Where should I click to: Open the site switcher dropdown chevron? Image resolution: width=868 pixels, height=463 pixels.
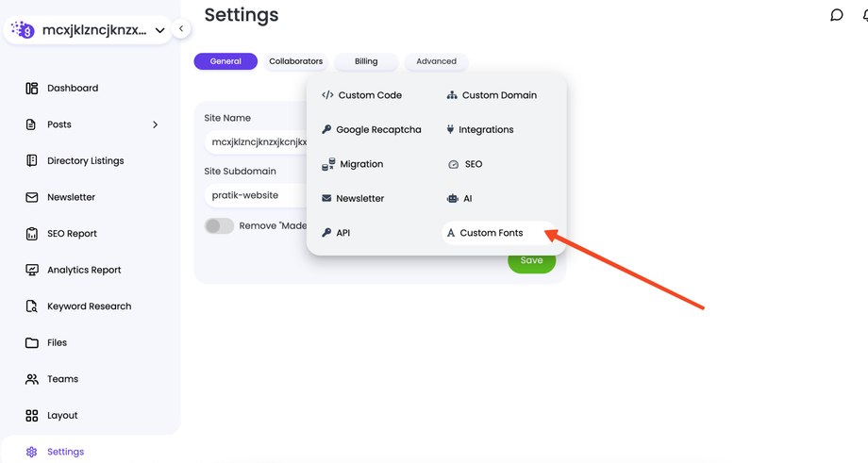(x=160, y=30)
